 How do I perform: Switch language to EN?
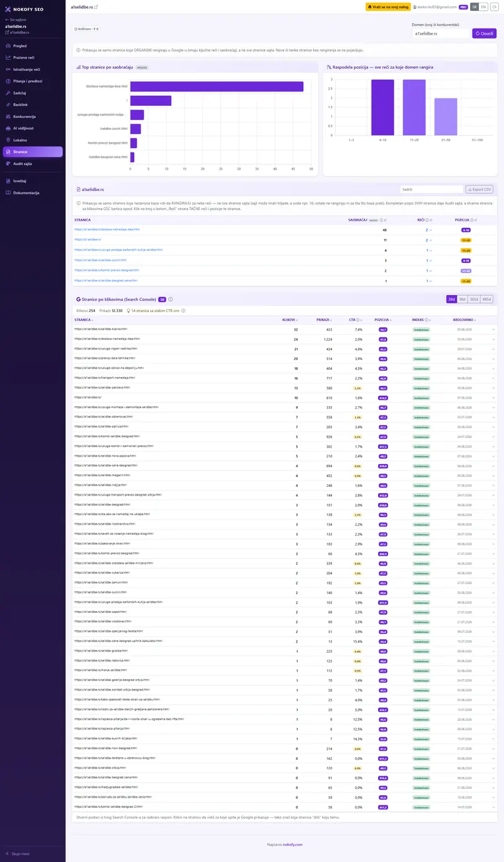[483, 6]
